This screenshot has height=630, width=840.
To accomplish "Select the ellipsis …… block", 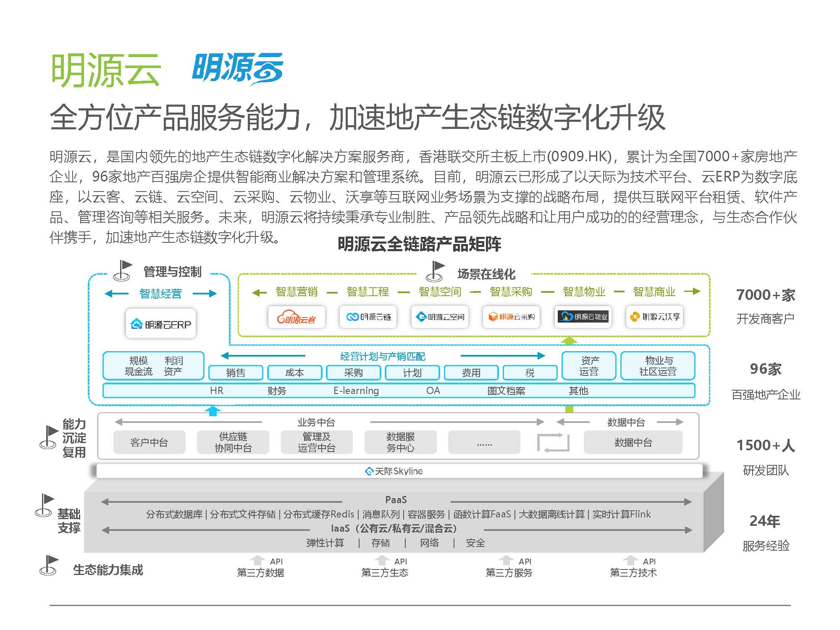I will [484, 442].
